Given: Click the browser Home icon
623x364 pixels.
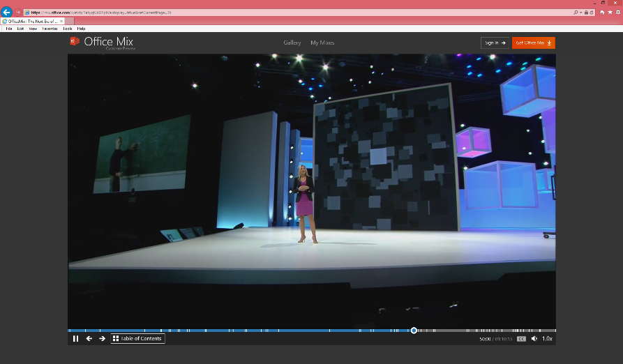Looking at the screenshot, I should point(602,13).
